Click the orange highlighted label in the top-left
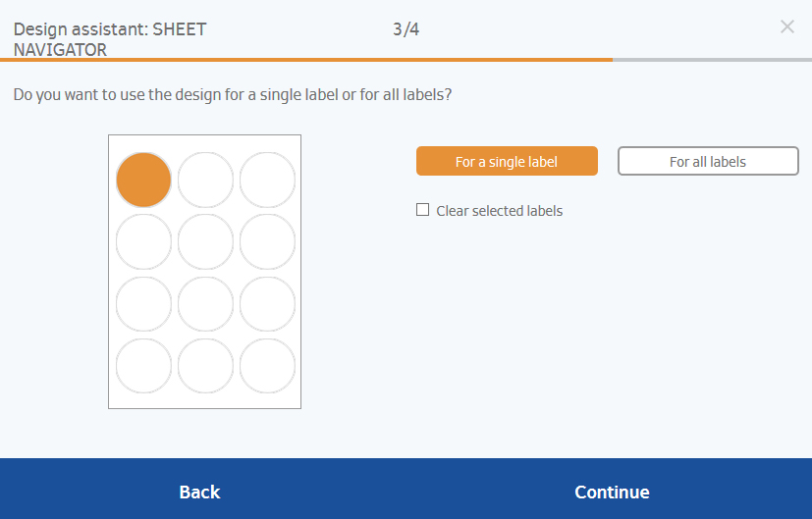Screen dimensions: 812x519 [x=143, y=180]
